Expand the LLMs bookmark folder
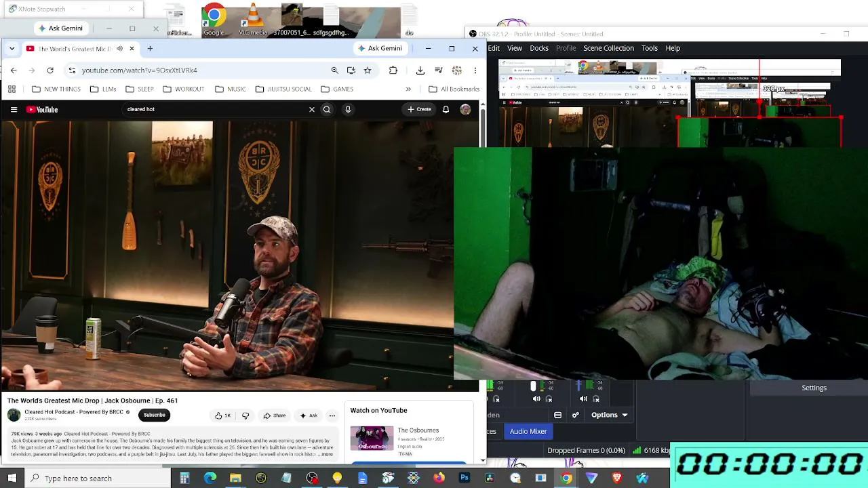Viewport: 868px width, 488px height. [x=103, y=89]
